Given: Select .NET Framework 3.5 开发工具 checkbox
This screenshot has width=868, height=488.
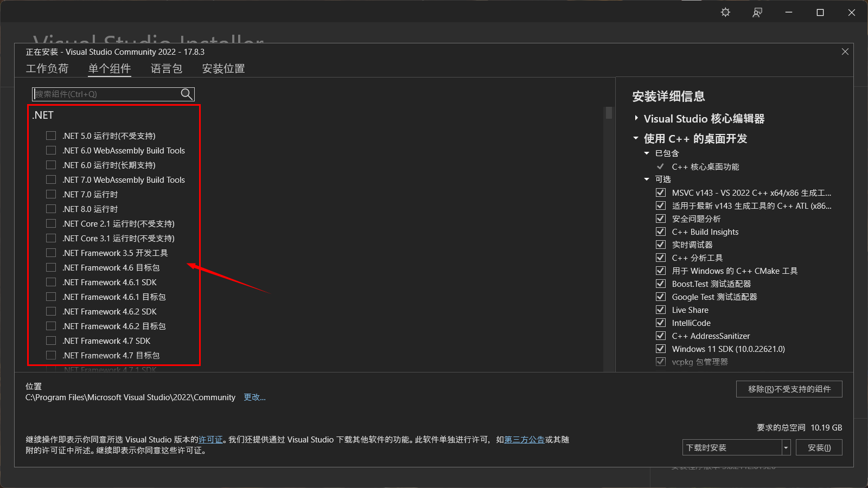Looking at the screenshot, I should coord(51,253).
